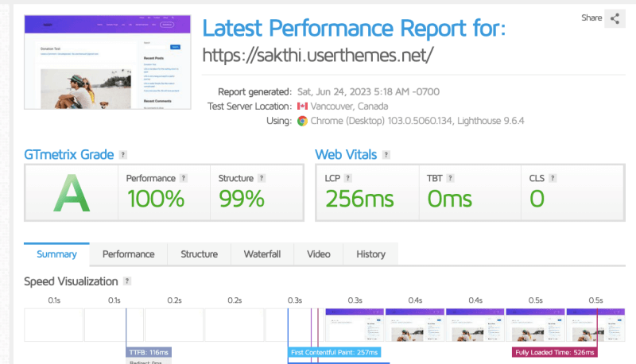
Task: Click the first 0.4s filmstrip frame
Action: [414, 325]
